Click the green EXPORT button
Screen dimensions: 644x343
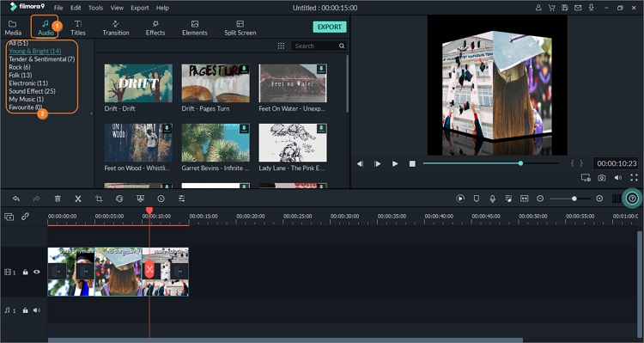330,27
